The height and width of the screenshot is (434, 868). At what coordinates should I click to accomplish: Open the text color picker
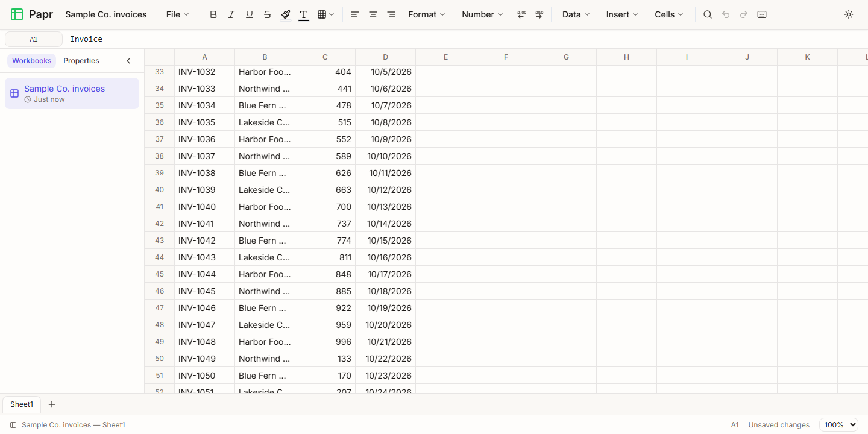click(x=304, y=14)
